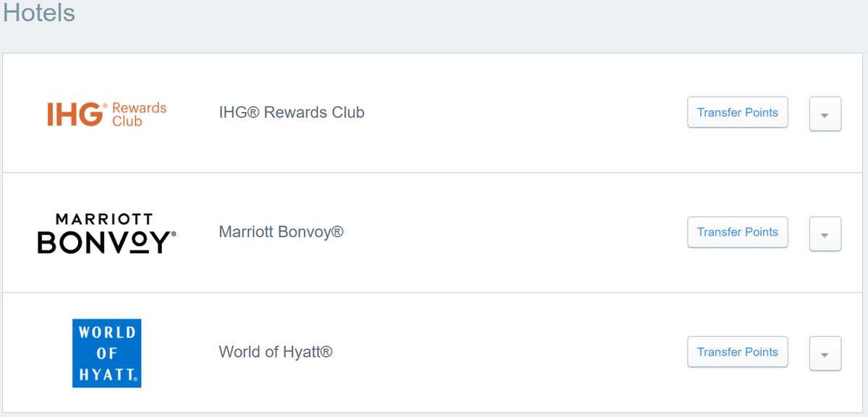This screenshot has width=868, height=417.
Task: Click the WORLD word inside blue logo
Action: tap(107, 332)
